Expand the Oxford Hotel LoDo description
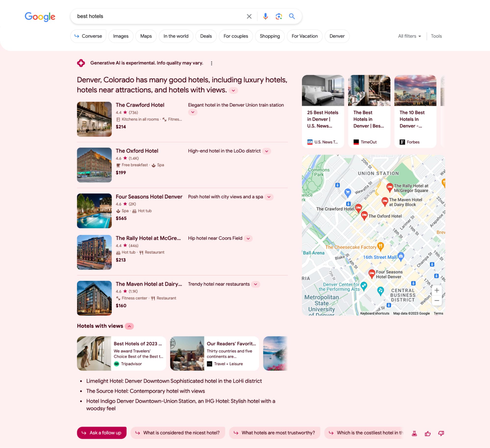 267,151
